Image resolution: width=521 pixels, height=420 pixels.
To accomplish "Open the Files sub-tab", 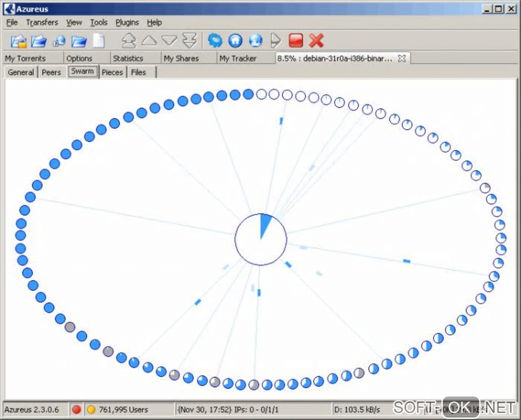I will [138, 72].
